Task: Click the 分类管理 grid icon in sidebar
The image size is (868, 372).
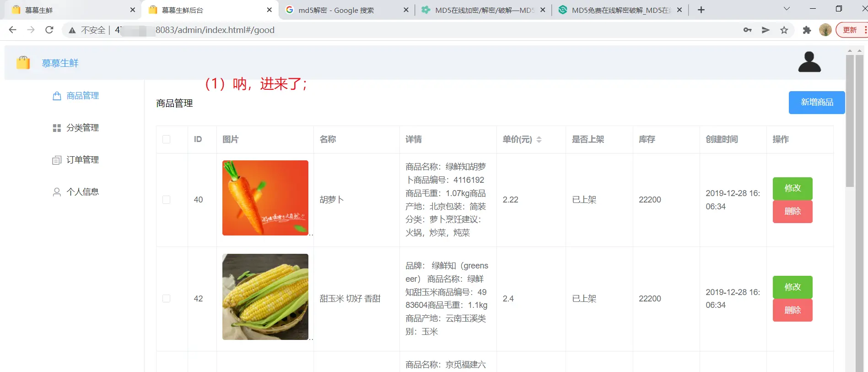Action: point(57,128)
